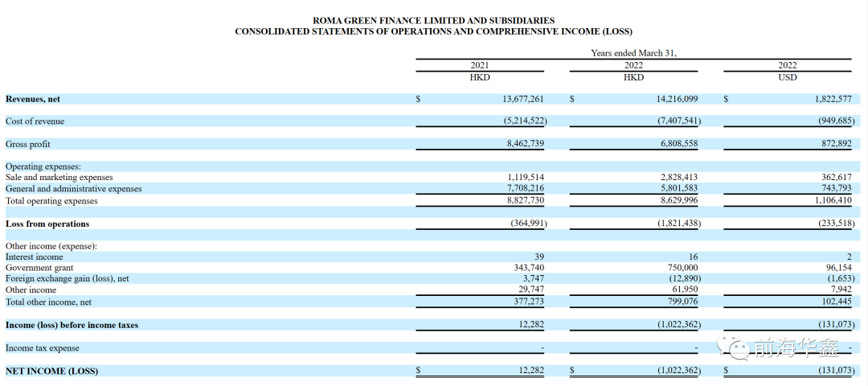Screen dimensions: 868x386
Task: Click G&A value 5,801,583
Action: (679, 189)
